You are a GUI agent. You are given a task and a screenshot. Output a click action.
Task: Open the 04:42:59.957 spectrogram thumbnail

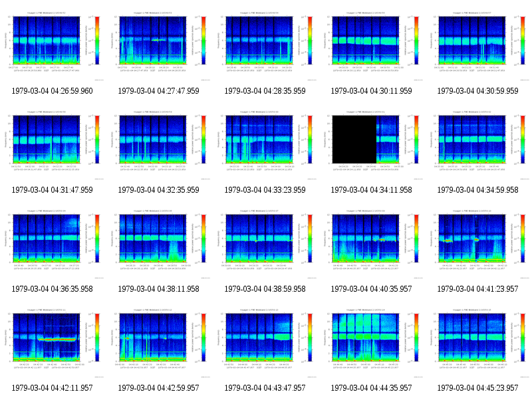158,343
